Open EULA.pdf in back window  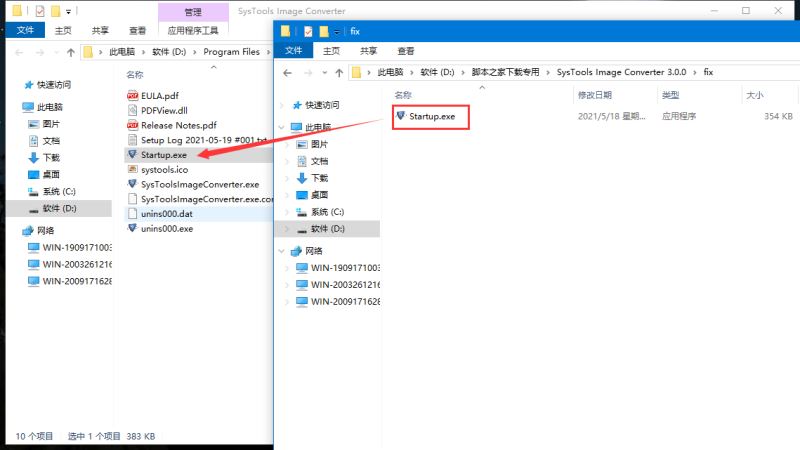[160, 95]
